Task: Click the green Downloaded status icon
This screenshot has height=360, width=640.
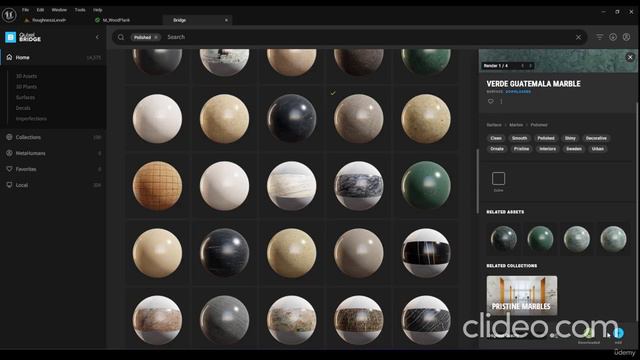Action: point(589,333)
